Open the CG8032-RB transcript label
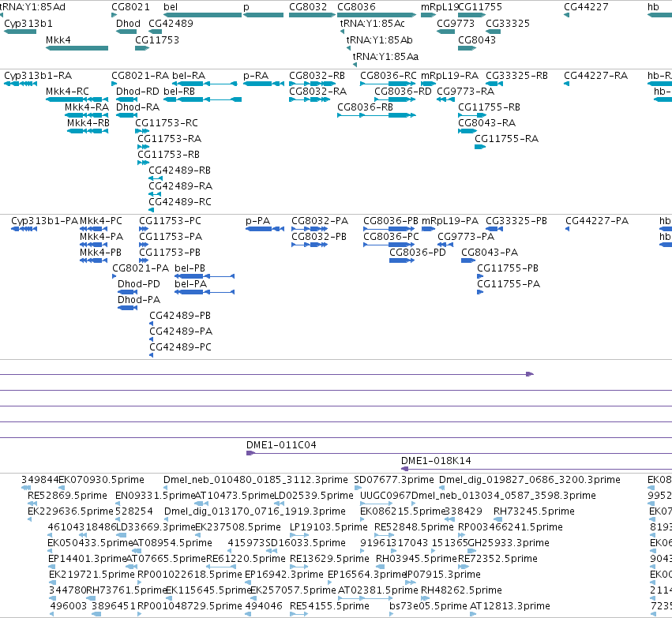 pyautogui.click(x=317, y=76)
